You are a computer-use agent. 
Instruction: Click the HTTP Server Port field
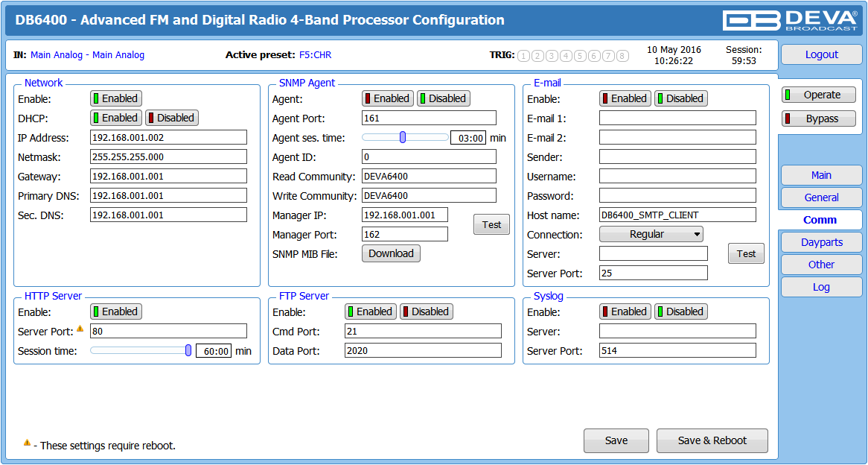pos(168,332)
